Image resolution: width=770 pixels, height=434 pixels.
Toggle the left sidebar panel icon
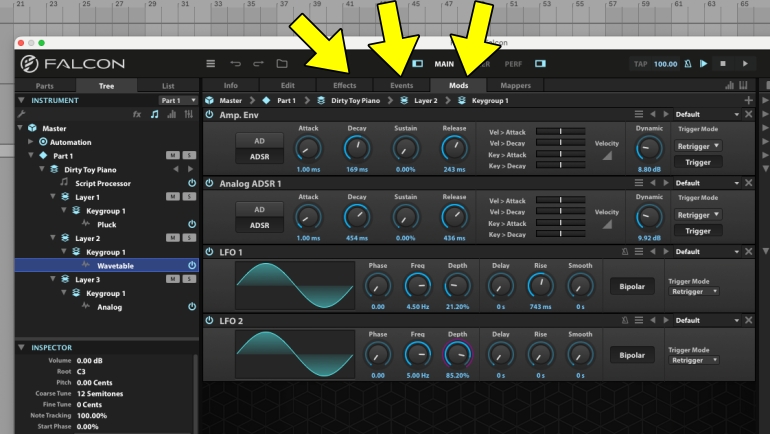[417, 63]
